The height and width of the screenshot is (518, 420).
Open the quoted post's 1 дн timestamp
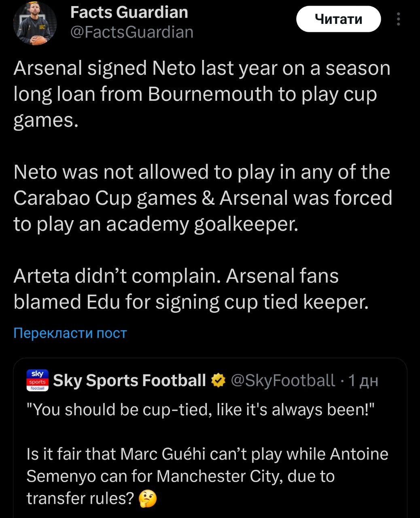[x=363, y=380]
